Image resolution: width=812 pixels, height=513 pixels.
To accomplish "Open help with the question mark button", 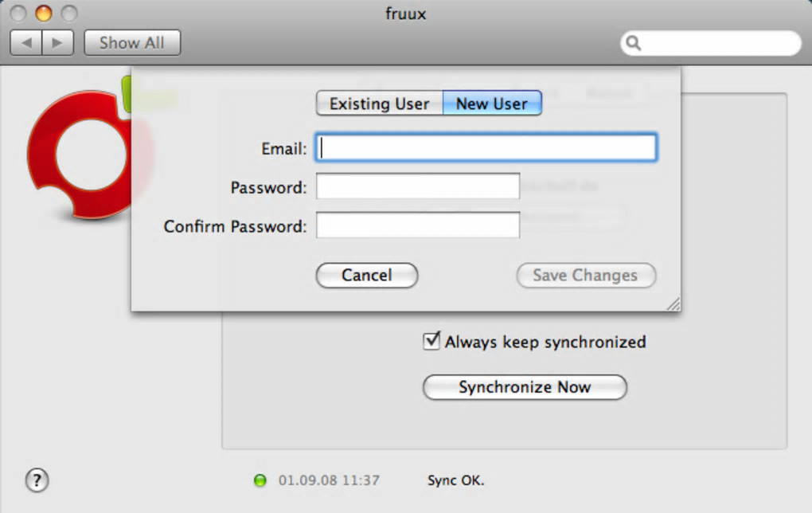I will pos(37,480).
